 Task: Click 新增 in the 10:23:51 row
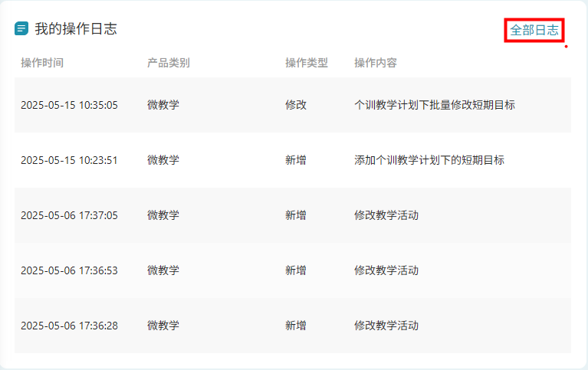296,160
